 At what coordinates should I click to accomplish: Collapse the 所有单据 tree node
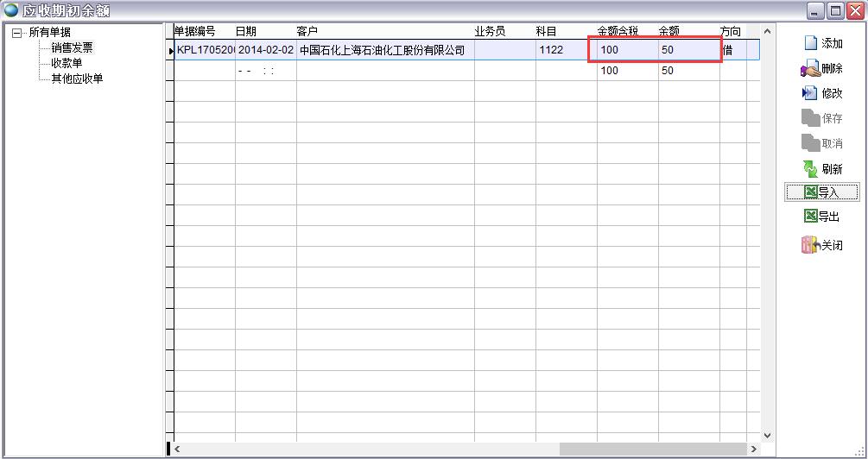coord(16,33)
